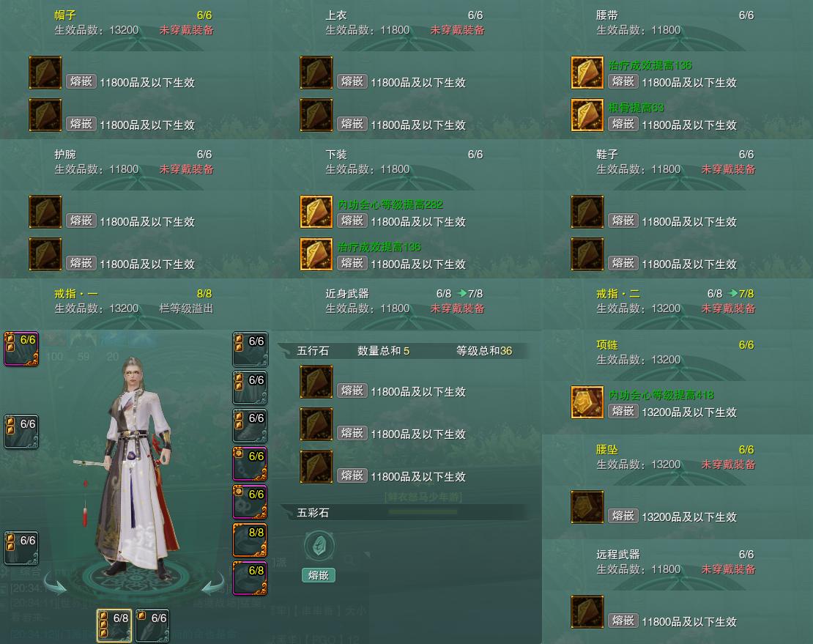Select the 内功会心等级提高282 stone under 下装

(x=316, y=212)
